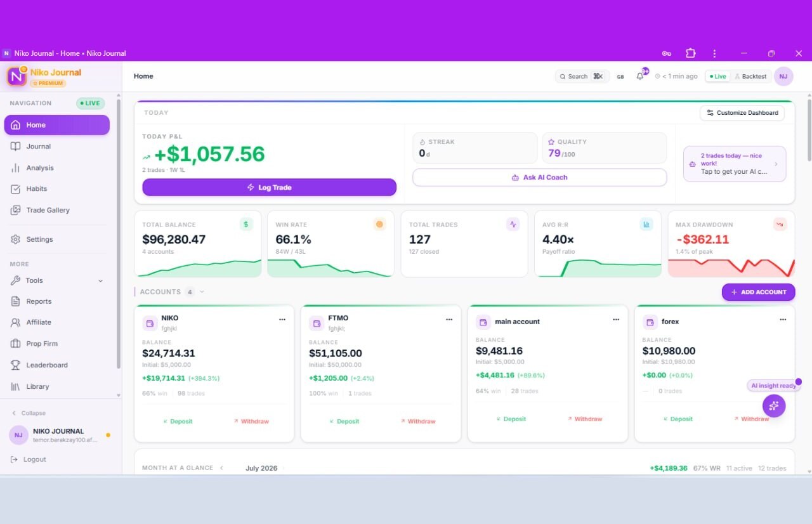Collapse the sidebar
Screen dimensions: 812x524
29,413
